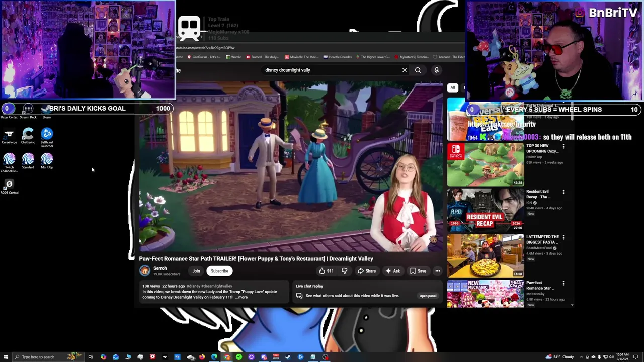Clear the YouTube search box text
This screenshot has width=644, height=362.
405,70
